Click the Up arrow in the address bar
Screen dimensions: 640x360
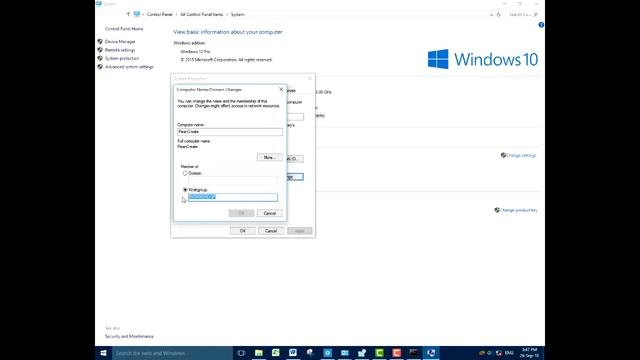(x=128, y=14)
